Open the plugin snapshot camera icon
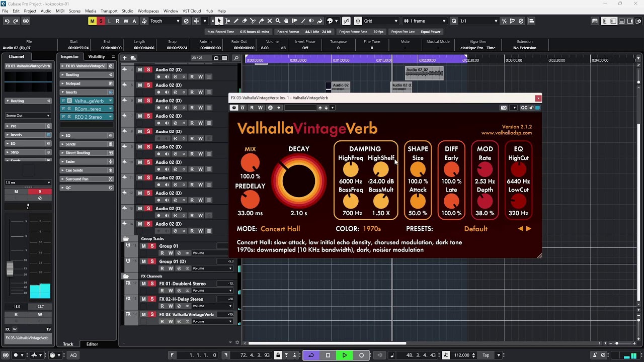644x362 pixels. (x=504, y=108)
